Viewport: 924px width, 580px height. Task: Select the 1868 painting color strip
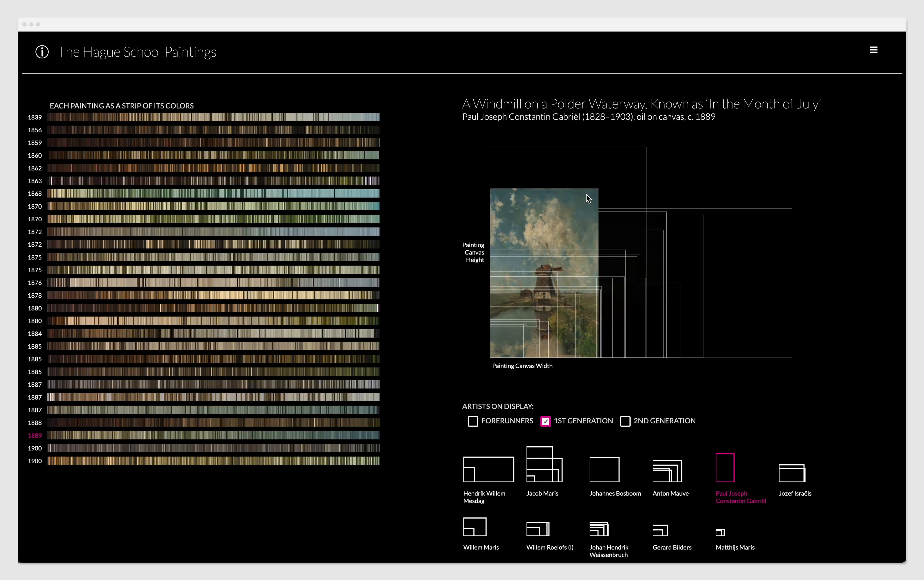213,193
